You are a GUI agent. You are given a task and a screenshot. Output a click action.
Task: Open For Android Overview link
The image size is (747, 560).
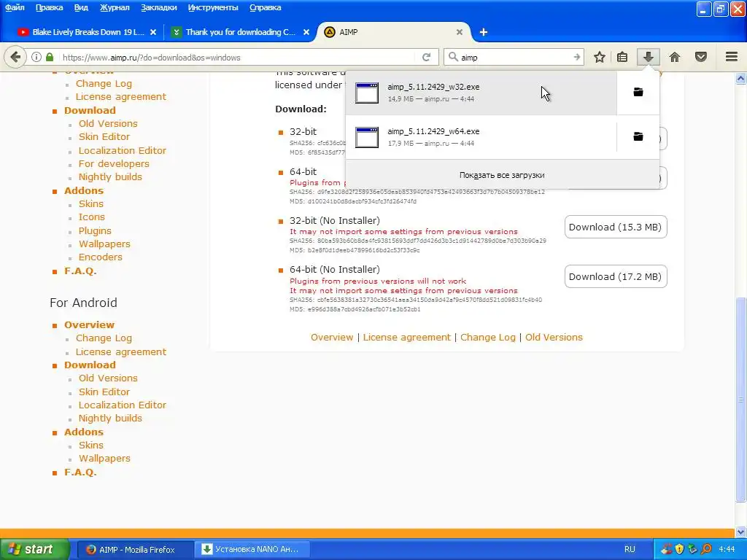tap(89, 324)
